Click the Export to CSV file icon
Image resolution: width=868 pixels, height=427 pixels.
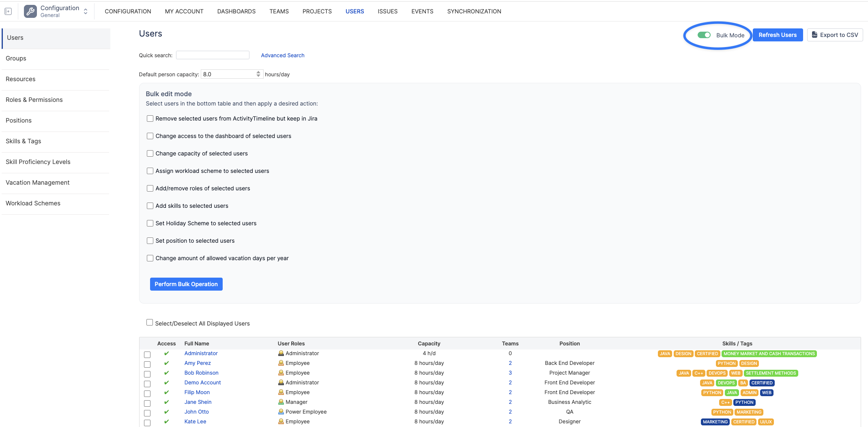(x=814, y=35)
